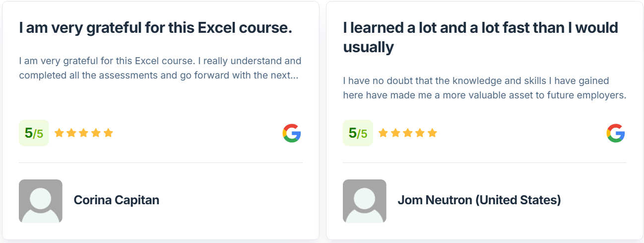644x243 pixels.
Task: Click the Google logo on Corina Capitan's review
Action: (x=292, y=133)
